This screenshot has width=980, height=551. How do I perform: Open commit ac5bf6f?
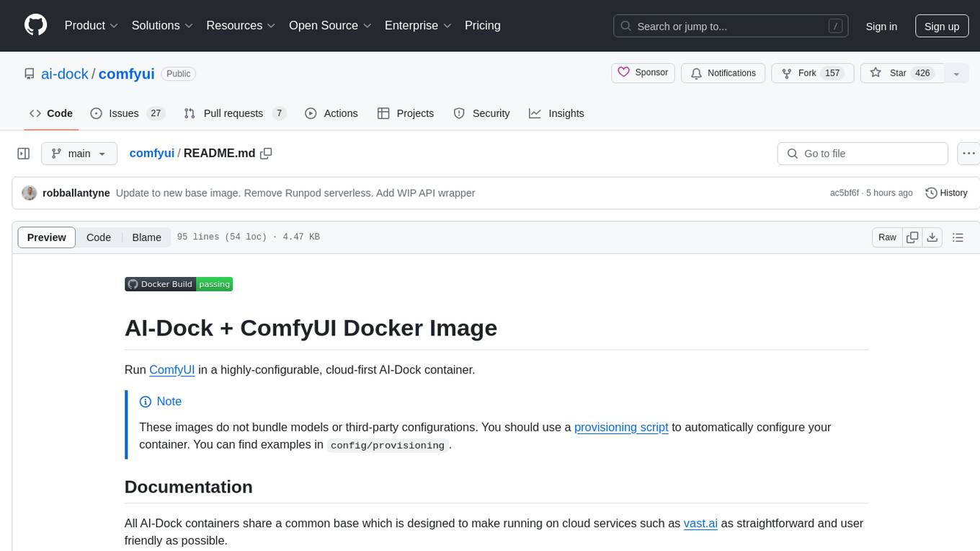[845, 193]
